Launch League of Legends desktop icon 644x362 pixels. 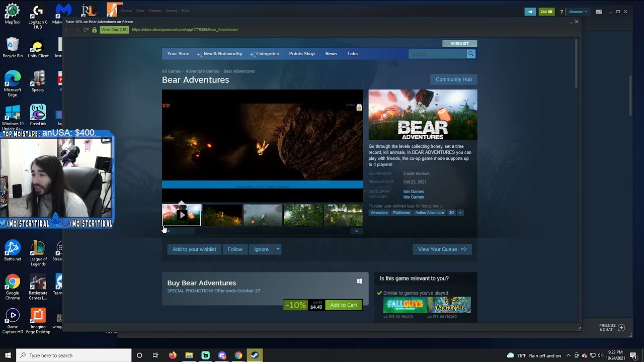click(x=38, y=253)
